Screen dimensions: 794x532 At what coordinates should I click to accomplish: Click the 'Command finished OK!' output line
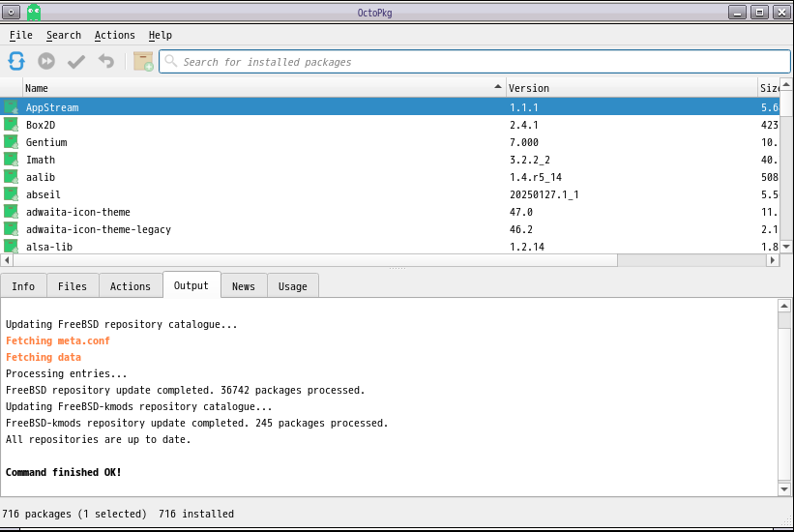pos(63,472)
